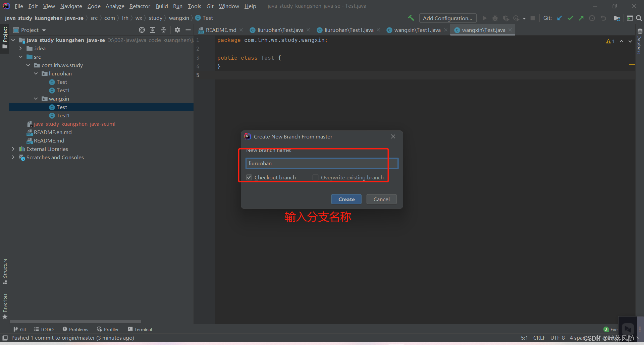The image size is (644, 345).
Task: Expand the .idea folder
Action: tap(21, 48)
